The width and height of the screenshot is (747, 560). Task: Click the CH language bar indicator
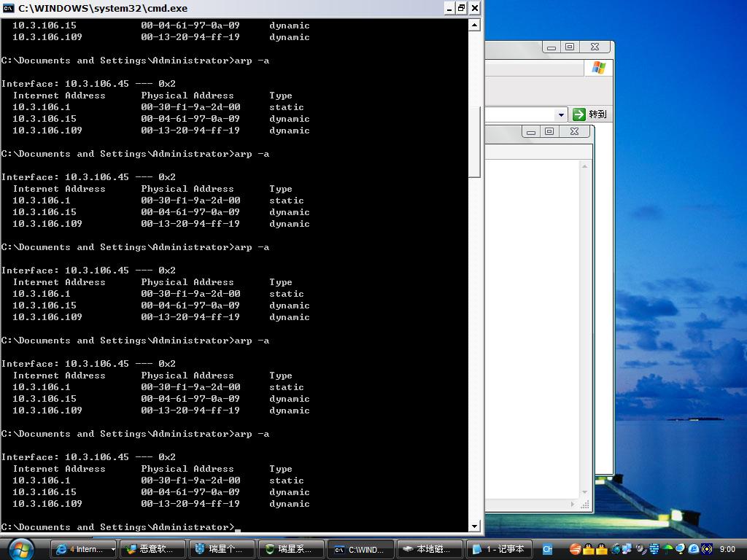pos(547,550)
